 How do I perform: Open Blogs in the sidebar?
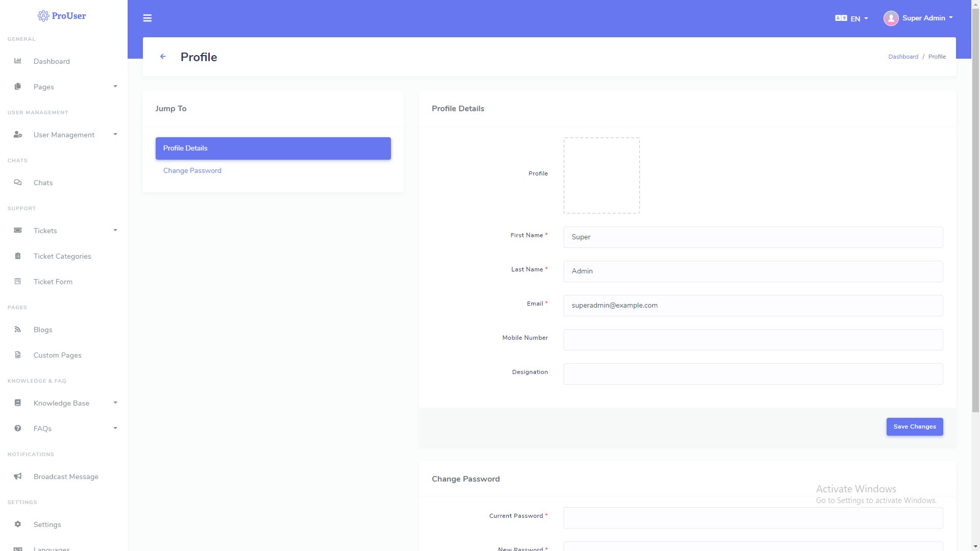64,330
